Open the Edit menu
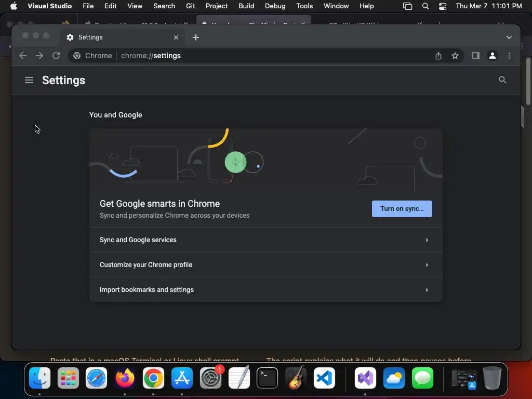The height and width of the screenshot is (399, 532). tap(110, 6)
